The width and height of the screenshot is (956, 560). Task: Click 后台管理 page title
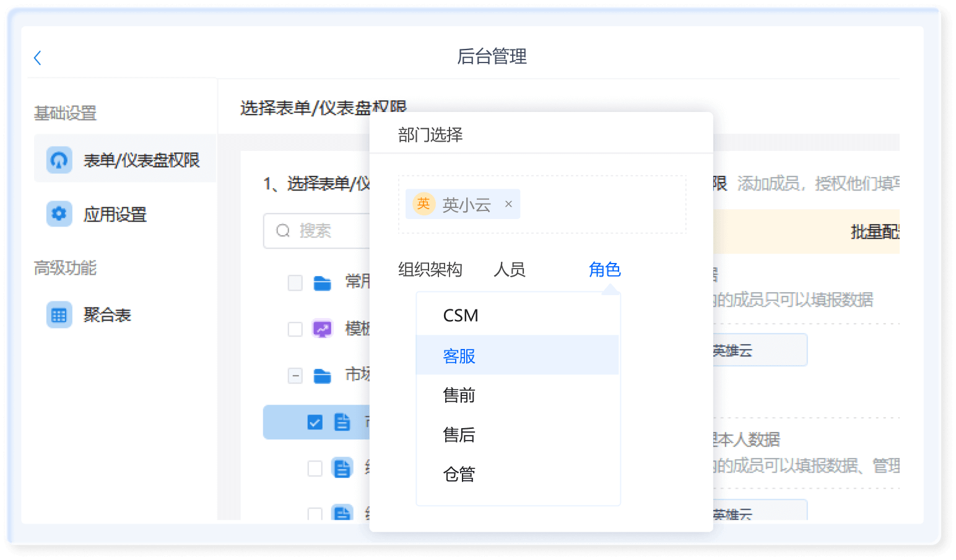(x=492, y=56)
